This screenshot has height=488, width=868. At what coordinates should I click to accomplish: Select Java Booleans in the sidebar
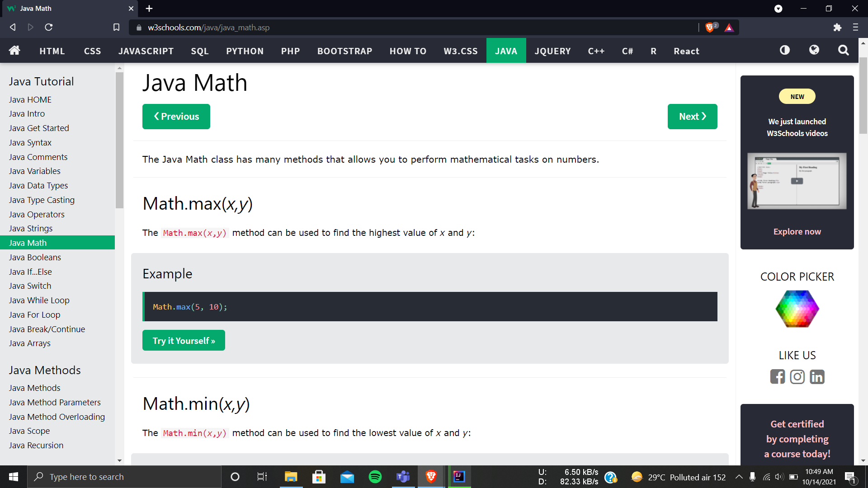click(35, 257)
